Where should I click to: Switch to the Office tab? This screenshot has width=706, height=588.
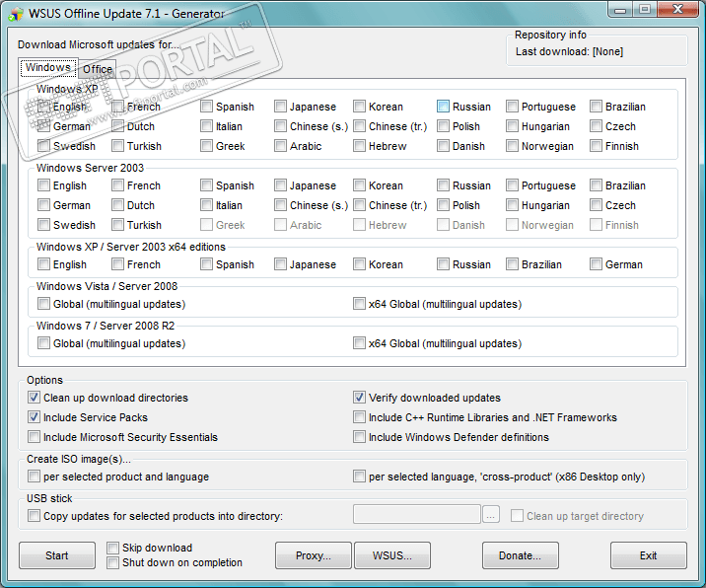coord(98,69)
